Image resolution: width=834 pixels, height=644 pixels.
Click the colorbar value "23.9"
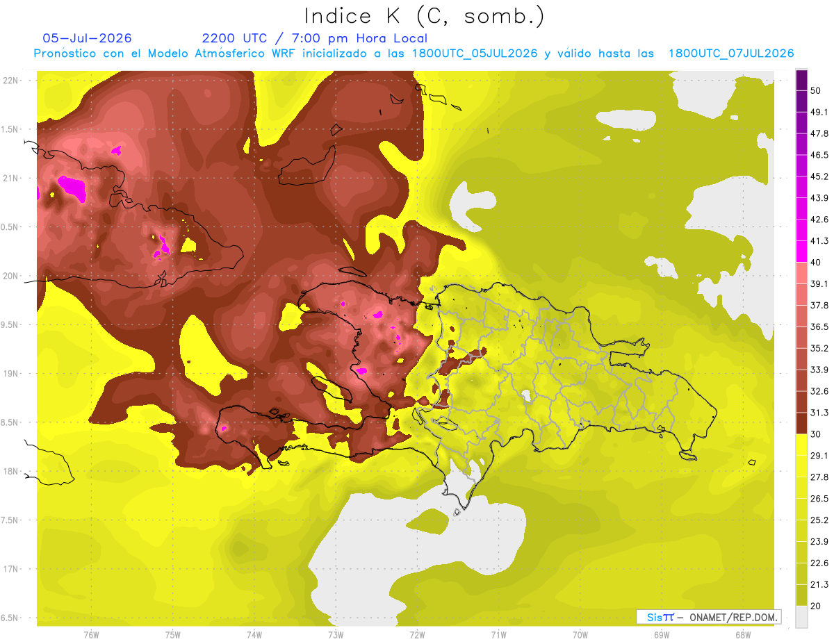tap(819, 542)
